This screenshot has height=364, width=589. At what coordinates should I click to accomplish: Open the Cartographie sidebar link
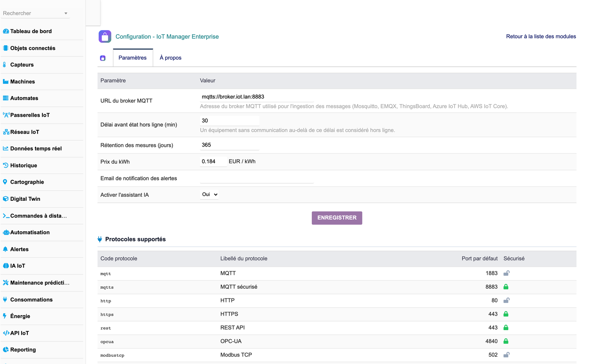[27, 182]
